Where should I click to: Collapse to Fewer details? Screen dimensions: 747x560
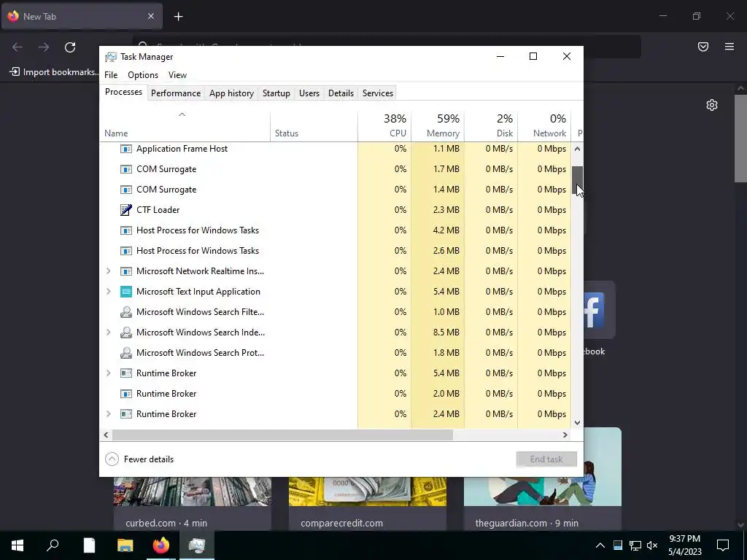tap(139, 459)
